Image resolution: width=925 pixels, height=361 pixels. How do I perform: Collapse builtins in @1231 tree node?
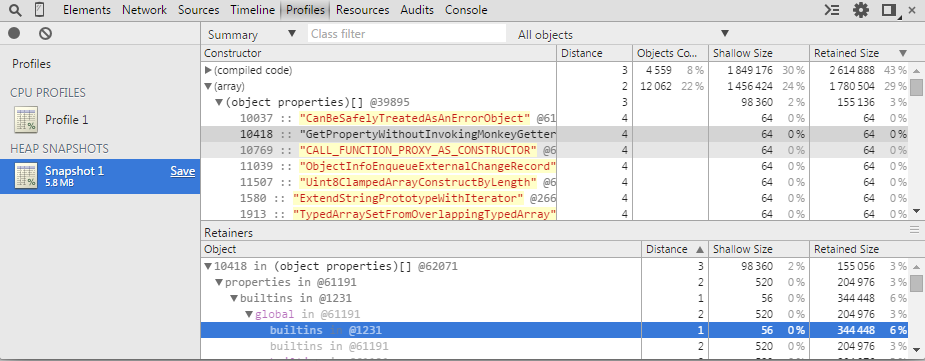coord(234,298)
